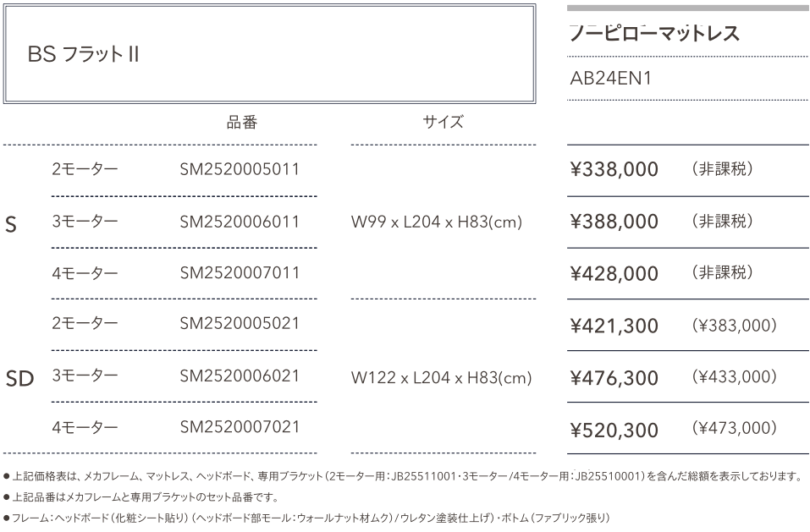
Task: Click the W122 x L204 x H83(cm) size
Action: [441, 377]
